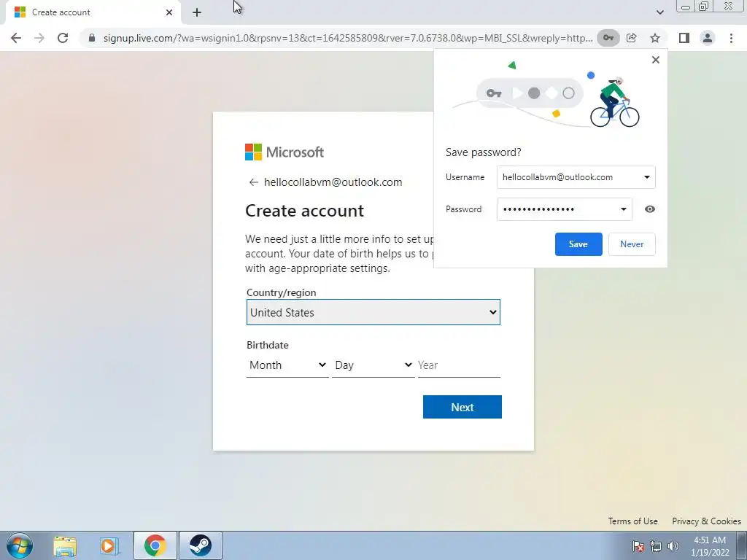
Task: Dismiss the Save password popup
Action: pos(656,60)
